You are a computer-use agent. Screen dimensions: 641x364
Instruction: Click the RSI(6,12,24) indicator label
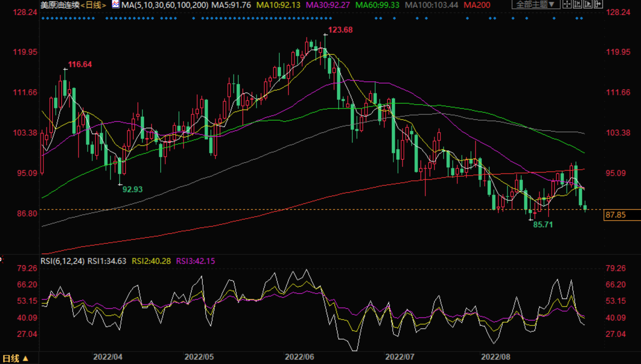[x=63, y=261]
